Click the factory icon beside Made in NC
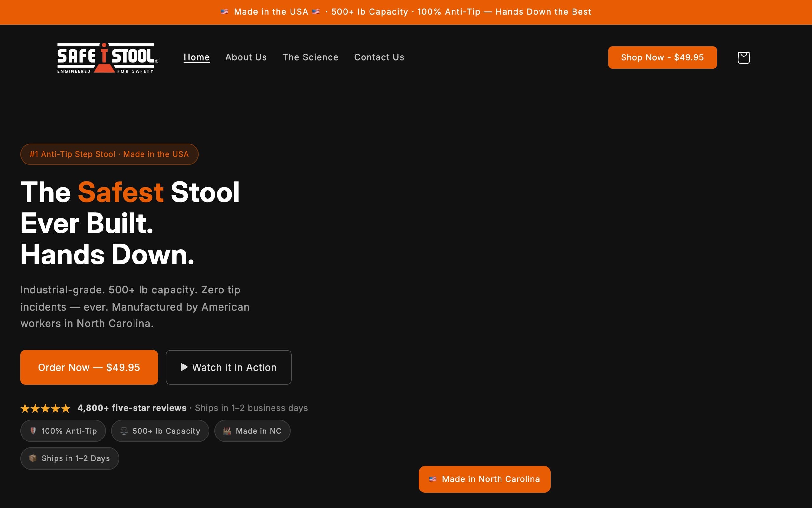Viewport: 812px width, 508px height. tap(227, 431)
